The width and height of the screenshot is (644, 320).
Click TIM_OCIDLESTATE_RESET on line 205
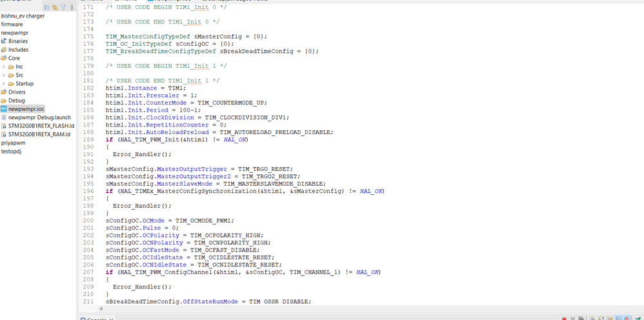point(234,257)
